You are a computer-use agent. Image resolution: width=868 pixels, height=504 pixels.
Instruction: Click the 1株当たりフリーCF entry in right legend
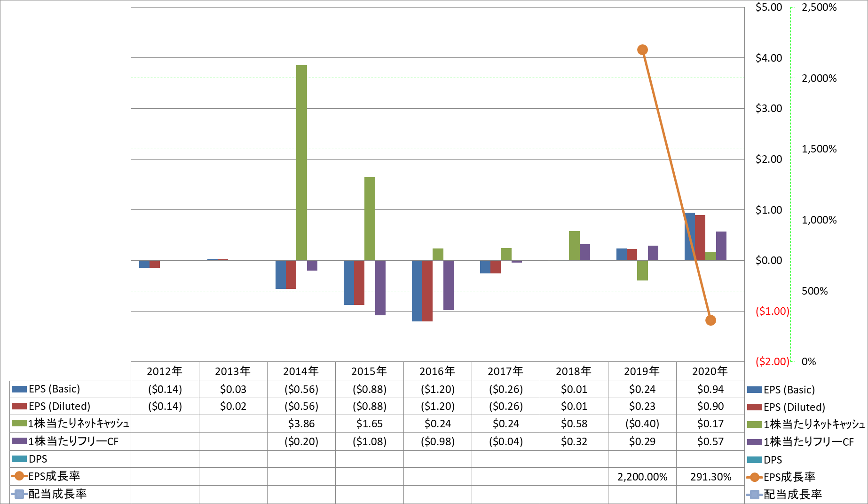tap(800, 442)
